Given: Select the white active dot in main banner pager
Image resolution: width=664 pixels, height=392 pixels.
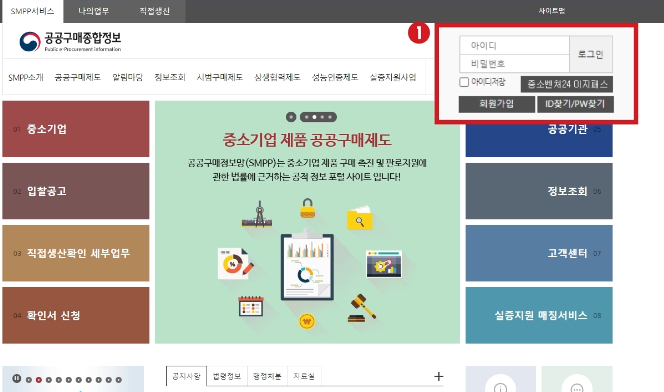Looking at the screenshot, I should click(314, 117).
